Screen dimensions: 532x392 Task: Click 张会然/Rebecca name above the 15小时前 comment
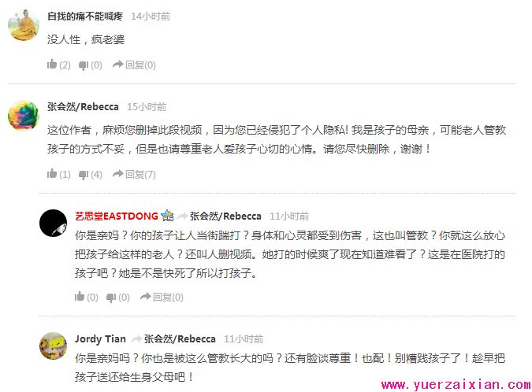[83, 107]
